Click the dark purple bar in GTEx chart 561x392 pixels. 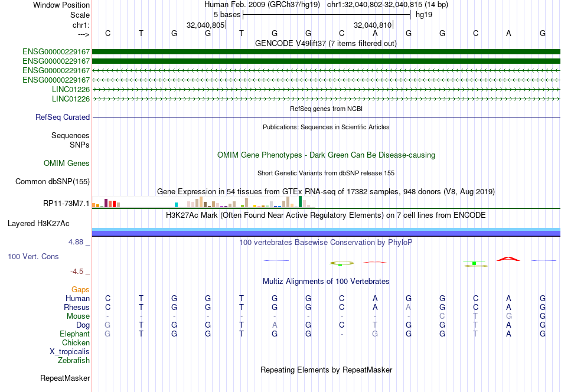(106, 203)
